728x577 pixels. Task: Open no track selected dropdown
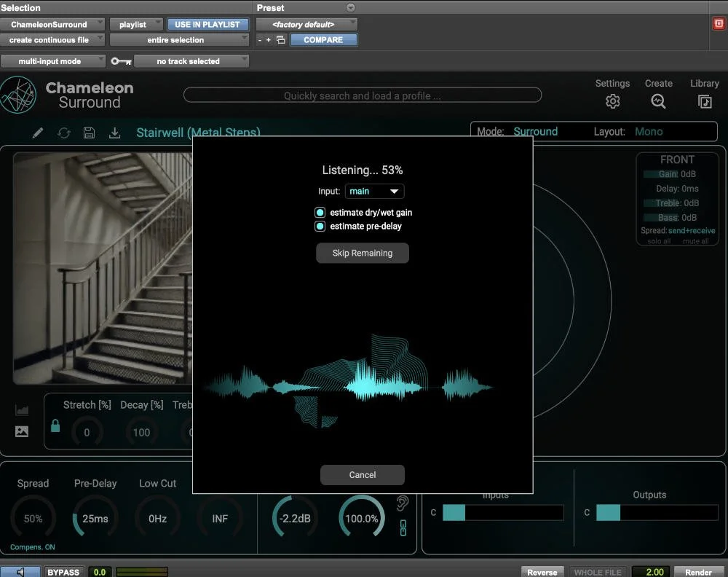coord(191,61)
